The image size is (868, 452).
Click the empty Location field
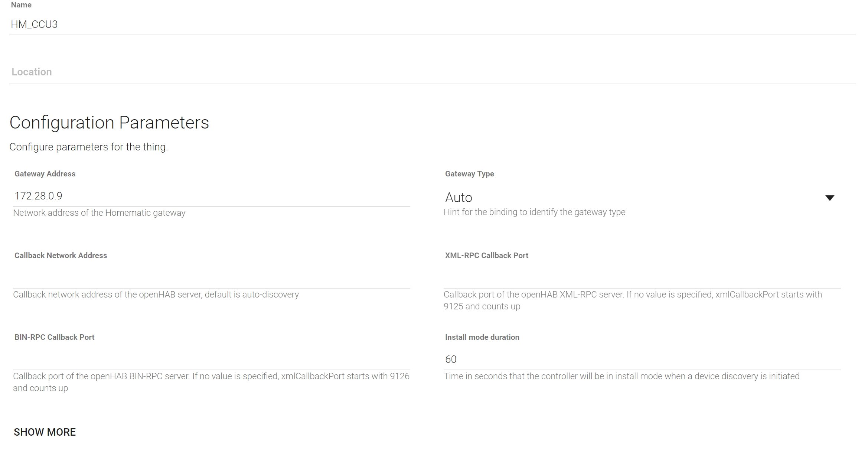pyautogui.click(x=149, y=71)
